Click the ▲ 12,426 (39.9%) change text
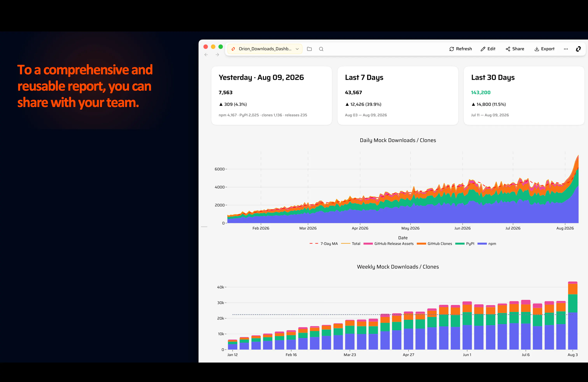This screenshot has height=382, width=588. pyautogui.click(x=363, y=104)
